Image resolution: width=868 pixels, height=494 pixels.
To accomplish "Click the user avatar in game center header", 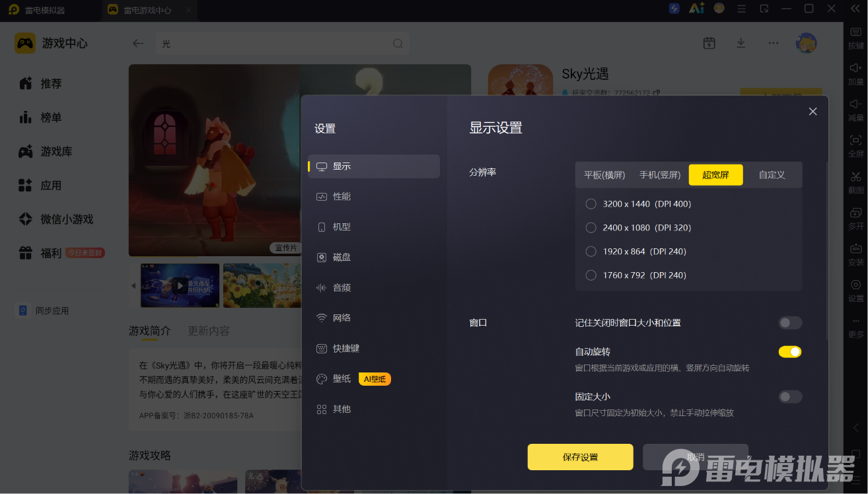I will click(x=806, y=43).
